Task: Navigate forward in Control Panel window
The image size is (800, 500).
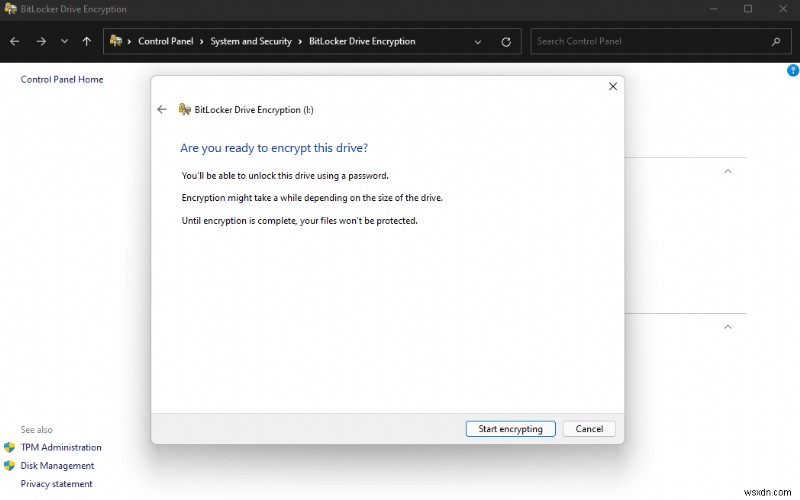Action: [41, 41]
